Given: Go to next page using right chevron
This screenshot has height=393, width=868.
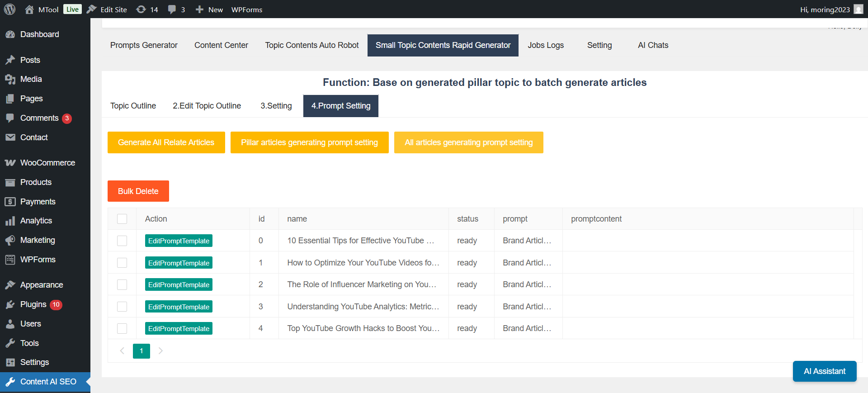Looking at the screenshot, I should pos(160,351).
